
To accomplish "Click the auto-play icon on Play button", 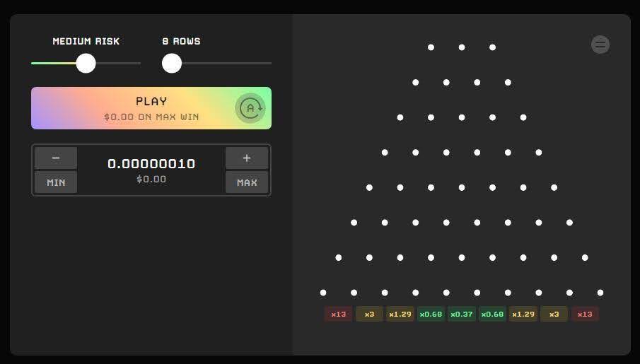I will coord(250,108).
